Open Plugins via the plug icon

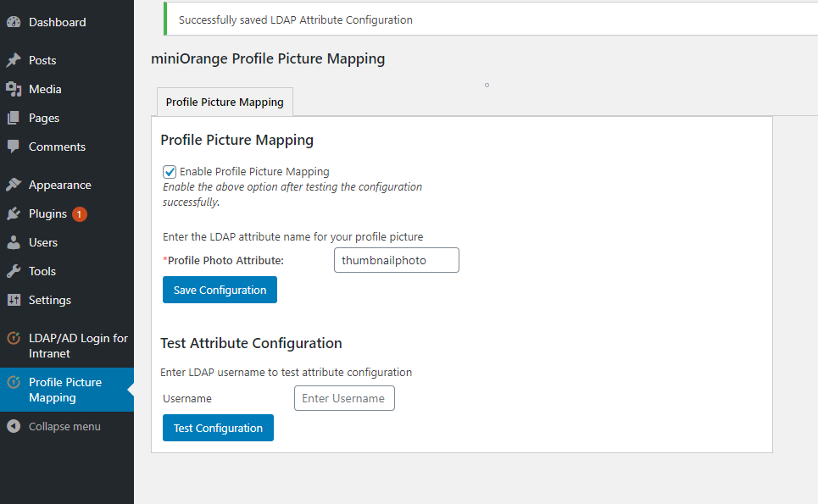[14, 213]
